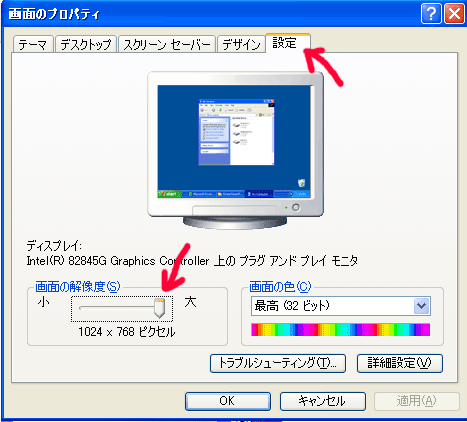The height and width of the screenshot is (422, 467).
Task: Select the 設定 tab
Action: pos(288,43)
